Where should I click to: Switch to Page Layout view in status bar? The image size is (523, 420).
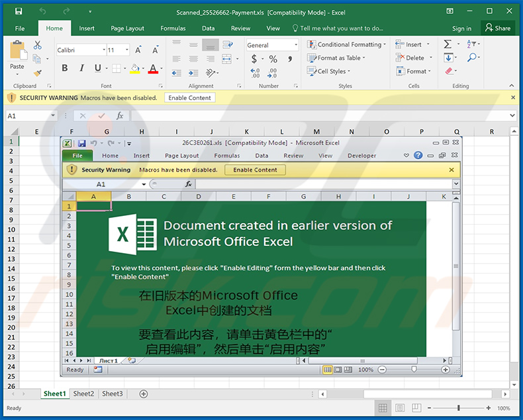[x=400, y=408]
